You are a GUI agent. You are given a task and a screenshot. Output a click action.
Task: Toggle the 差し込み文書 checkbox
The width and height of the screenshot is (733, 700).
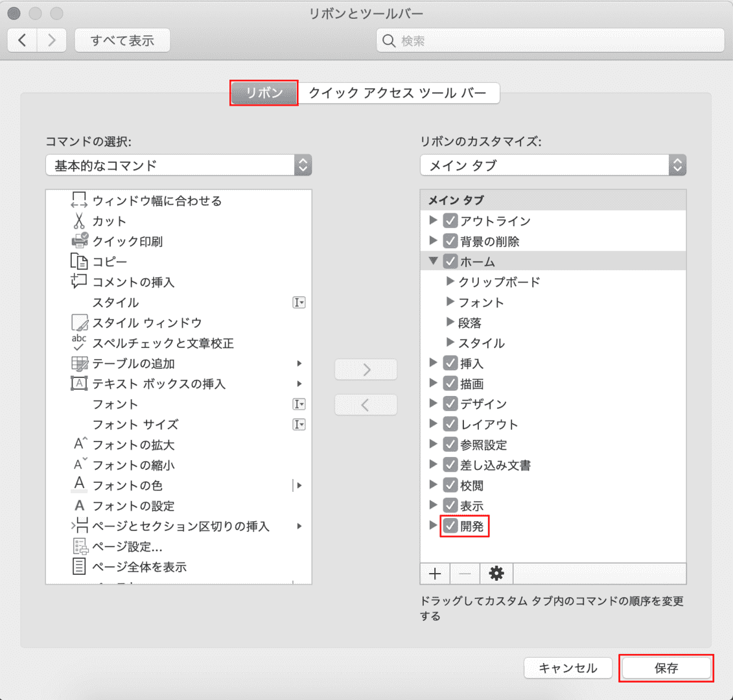point(450,465)
